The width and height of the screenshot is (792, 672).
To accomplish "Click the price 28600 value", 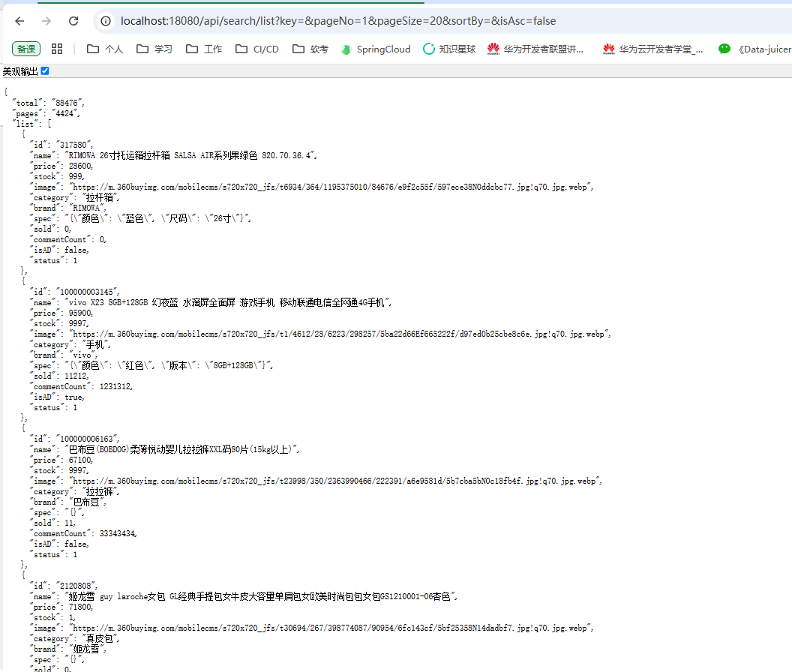I will pos(81,166).
